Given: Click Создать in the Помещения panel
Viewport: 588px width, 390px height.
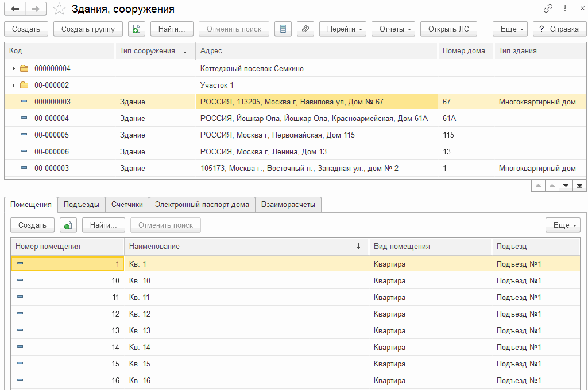Looking at the screenshot, I should [x=32, y=225].
